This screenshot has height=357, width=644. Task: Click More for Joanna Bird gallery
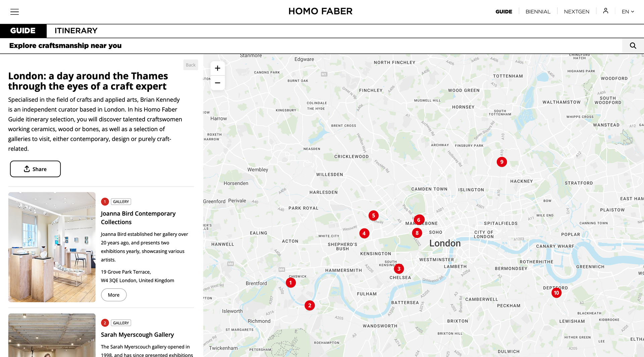(x=114, y=295)
